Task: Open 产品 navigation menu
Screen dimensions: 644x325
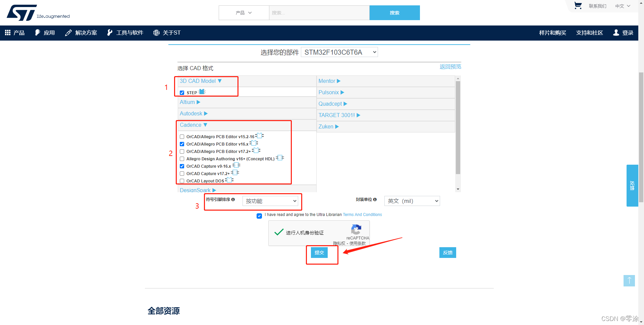Action: 15,33
